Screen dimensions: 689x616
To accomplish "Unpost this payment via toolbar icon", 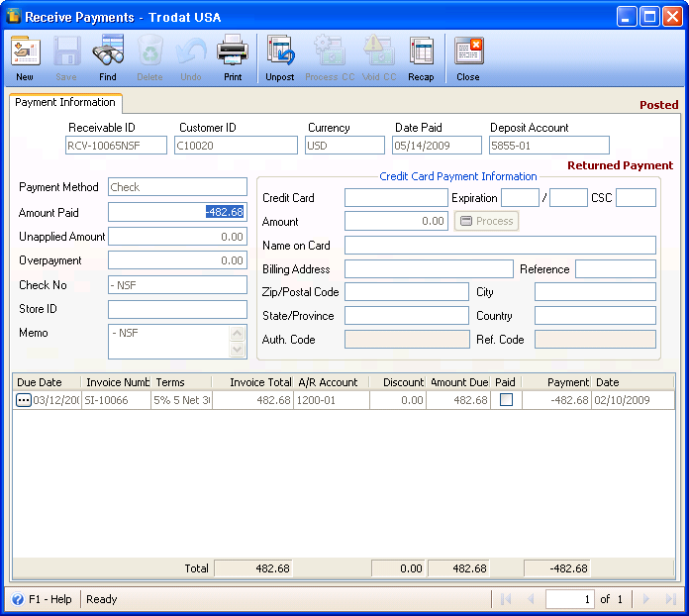I will click(280, 51).
